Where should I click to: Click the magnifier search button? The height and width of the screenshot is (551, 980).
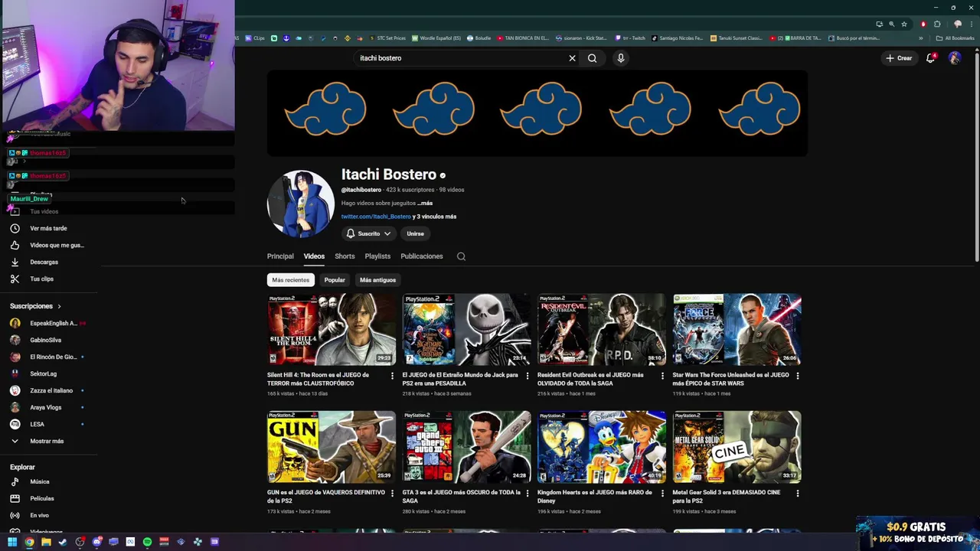click(x=592, y=58)
